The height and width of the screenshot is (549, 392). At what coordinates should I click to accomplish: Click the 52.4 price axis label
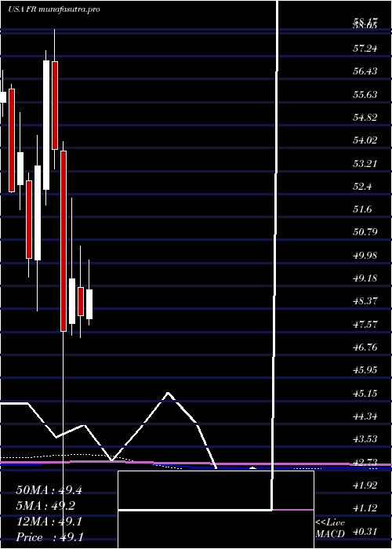point(362,187)
